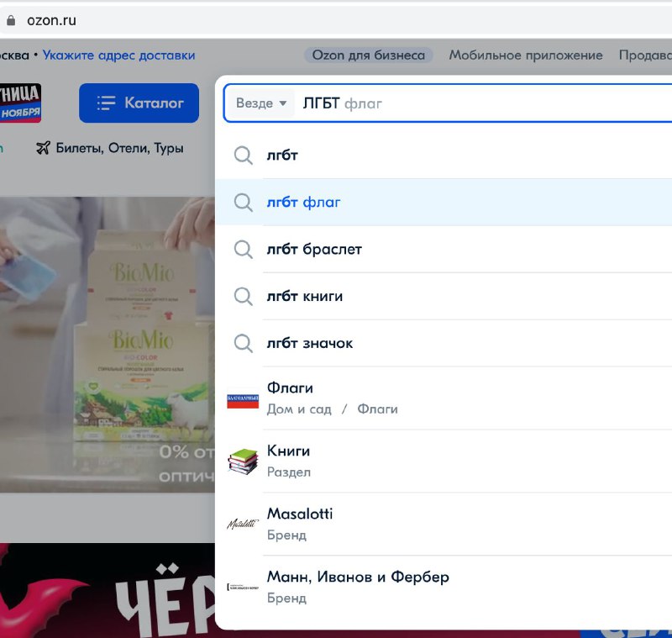Open the Чёрная пятница bottom banner
This screenshot has height=638, width=672.
[108, 591]
